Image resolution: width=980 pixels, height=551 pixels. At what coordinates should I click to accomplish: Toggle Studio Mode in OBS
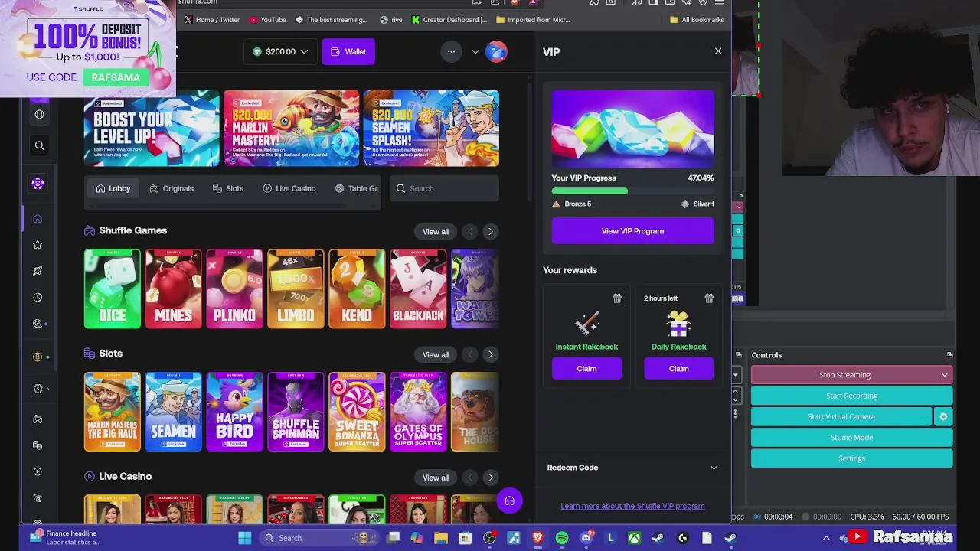(851, 438)
